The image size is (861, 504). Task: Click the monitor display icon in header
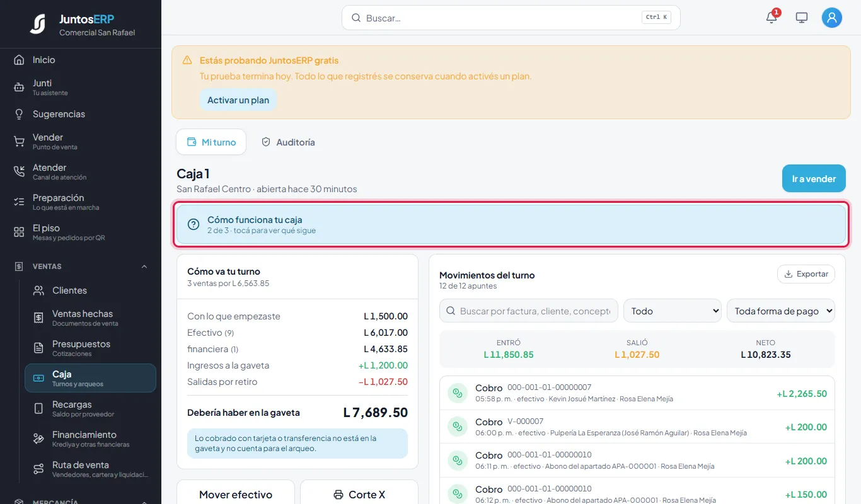802,18
